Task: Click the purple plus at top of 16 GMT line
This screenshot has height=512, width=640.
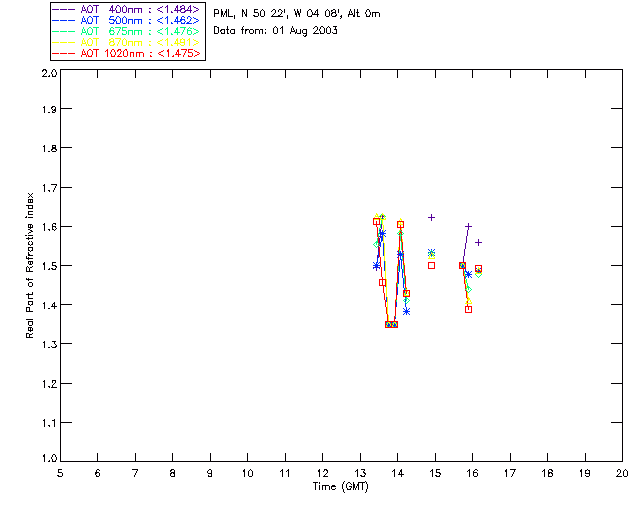Action: pos(468,226)
